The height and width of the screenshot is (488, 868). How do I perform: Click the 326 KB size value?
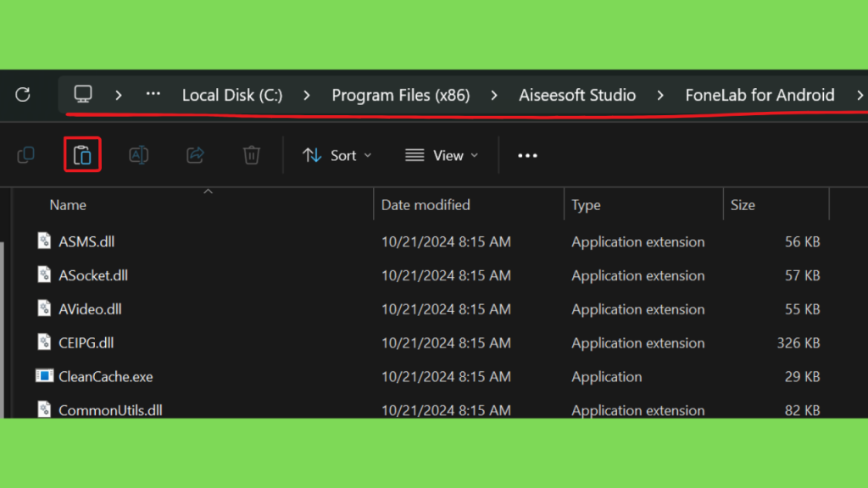[x=798, y=343]
